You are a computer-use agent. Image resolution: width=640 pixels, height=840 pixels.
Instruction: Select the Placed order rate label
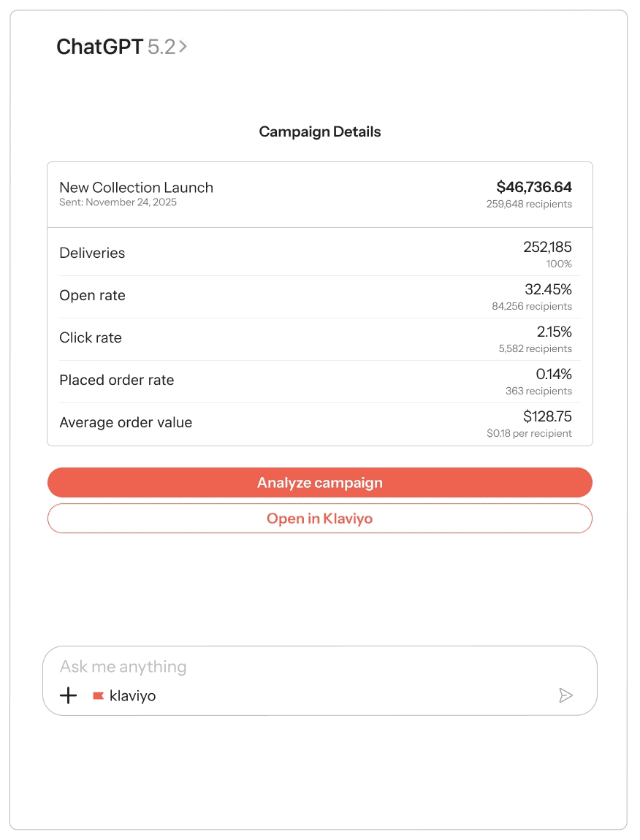(x=117, y=381)
